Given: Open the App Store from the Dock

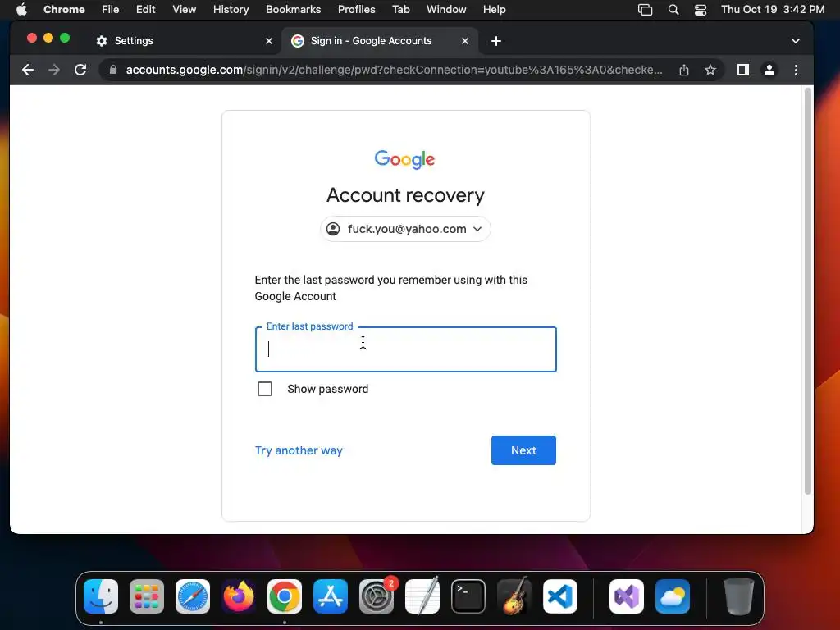Looking at the screenshot, I should pos(331,596).
